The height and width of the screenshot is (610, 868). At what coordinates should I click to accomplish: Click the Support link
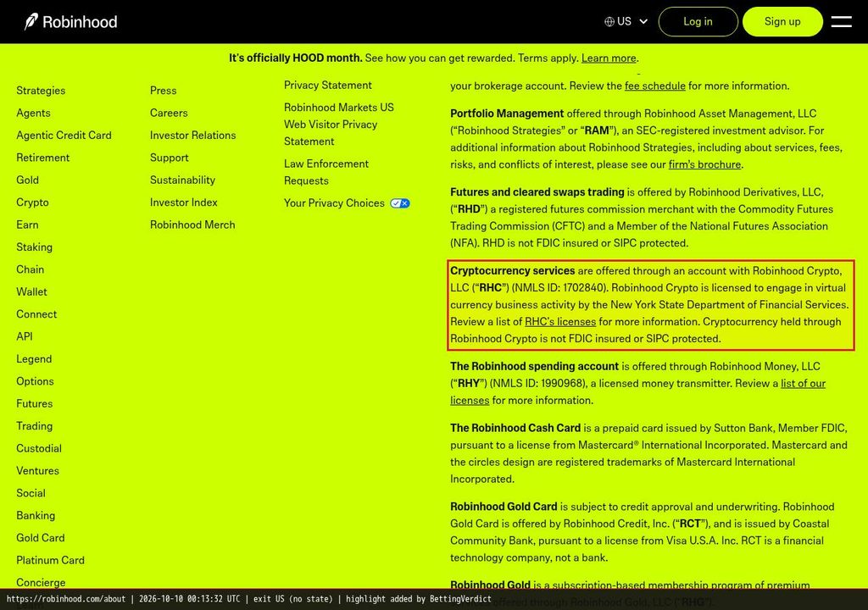(170, 158)
